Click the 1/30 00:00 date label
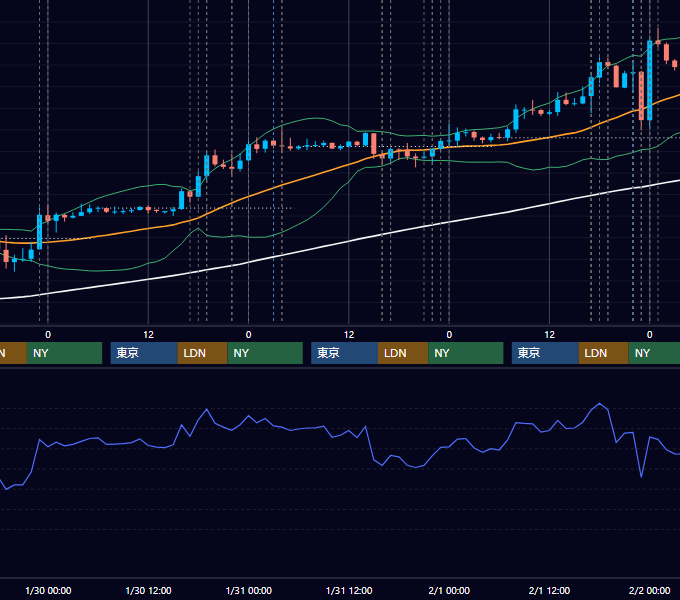Image resolution: width=680 pixels, height=600 pixels. [48, 590]
